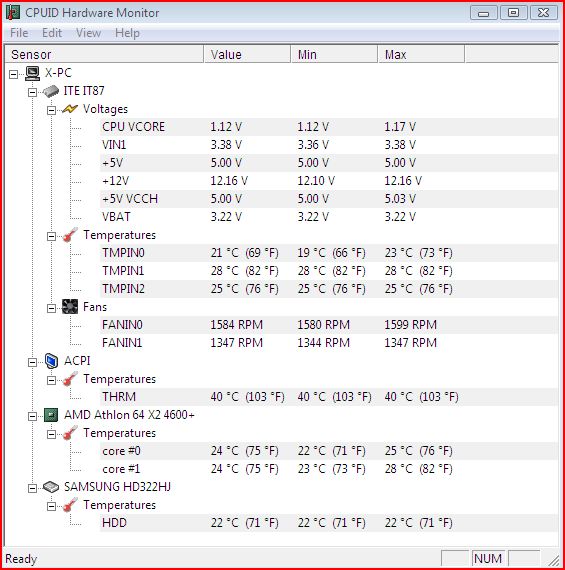Collapse the Voltages group

[x=51, y=110]
